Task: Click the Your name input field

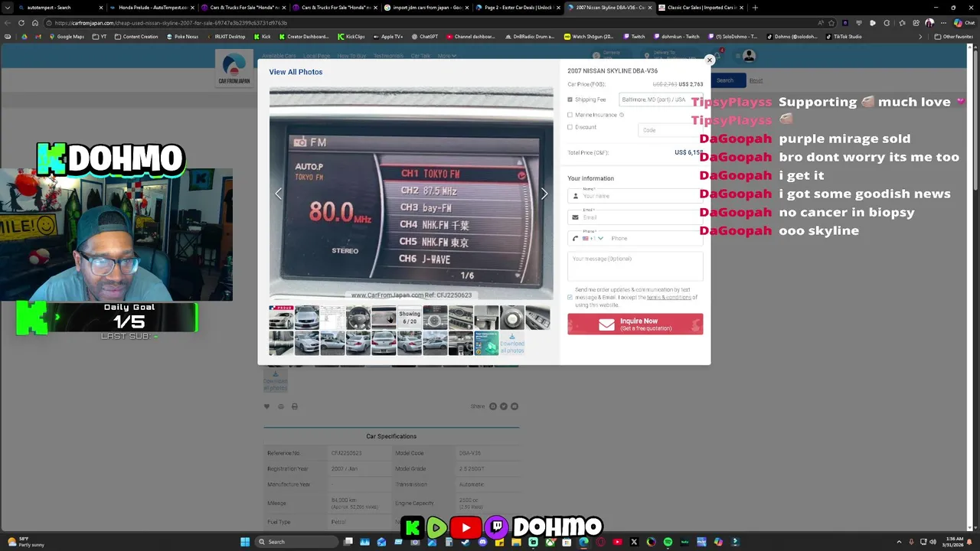Action: click(x=635, y=196)
